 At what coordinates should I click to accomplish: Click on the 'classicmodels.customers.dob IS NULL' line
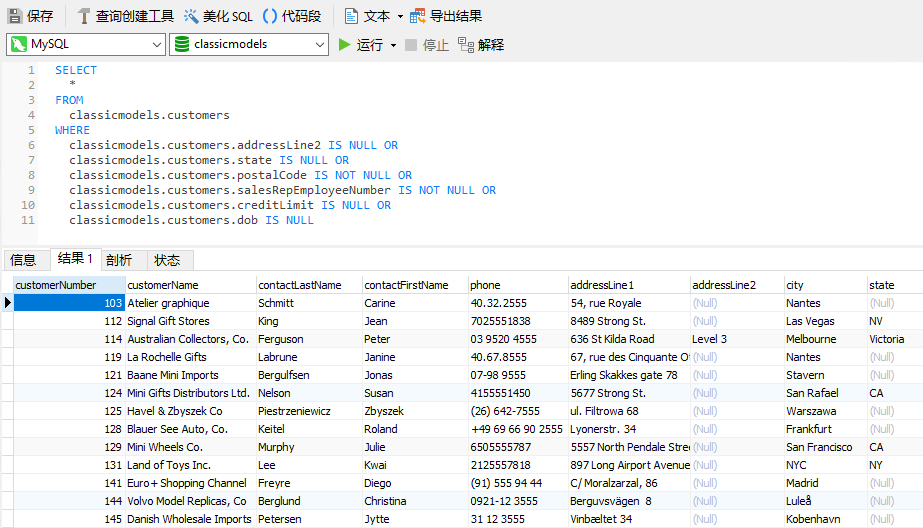click(x=191, y=220)
